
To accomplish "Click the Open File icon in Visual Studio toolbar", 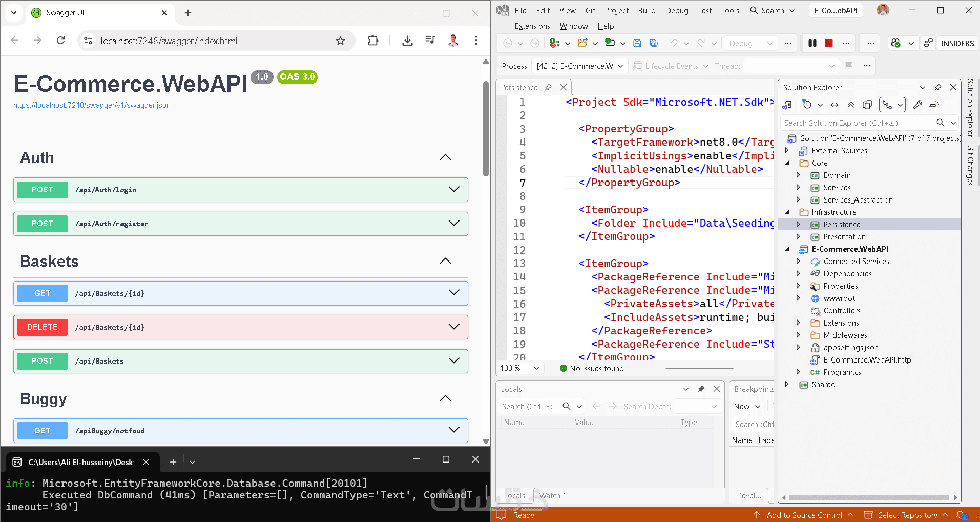I will (582, 43).
